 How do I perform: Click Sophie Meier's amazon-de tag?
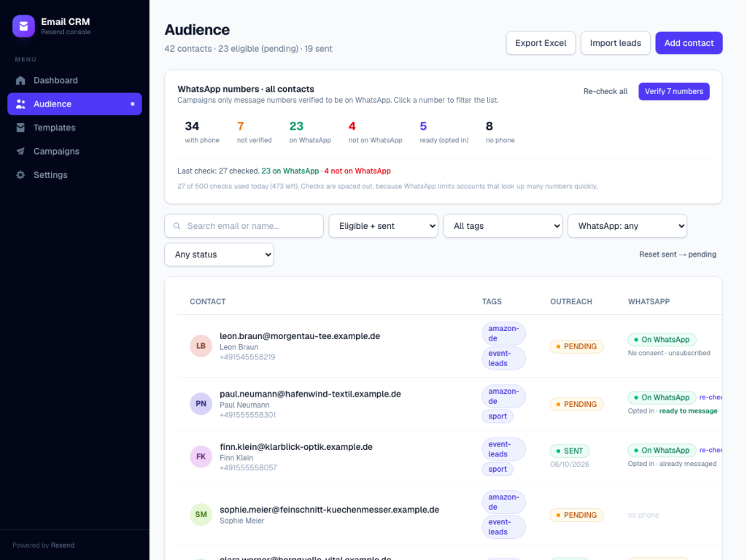coord(503,502)
